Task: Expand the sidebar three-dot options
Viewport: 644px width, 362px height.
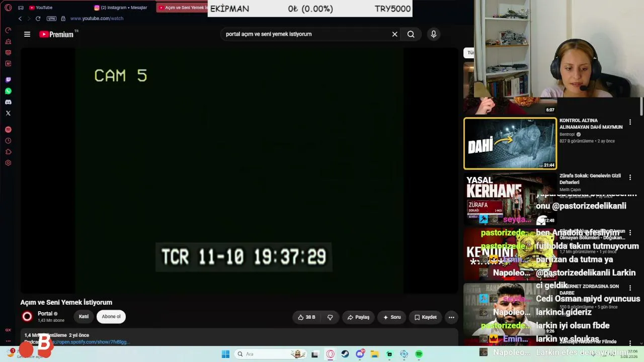Action: (x=8, y=341)
